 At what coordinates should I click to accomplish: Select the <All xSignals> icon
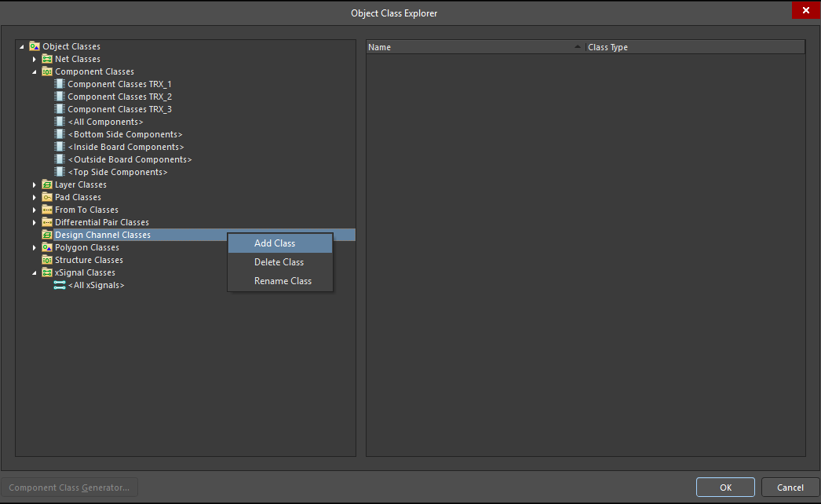[59, 284]
